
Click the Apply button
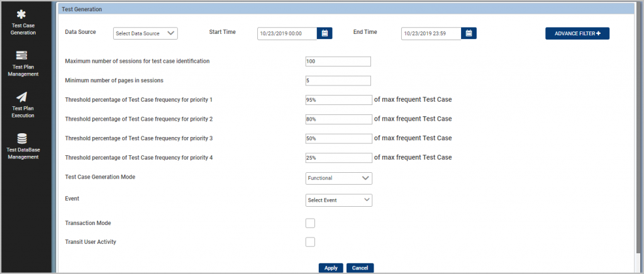point(331,268)
